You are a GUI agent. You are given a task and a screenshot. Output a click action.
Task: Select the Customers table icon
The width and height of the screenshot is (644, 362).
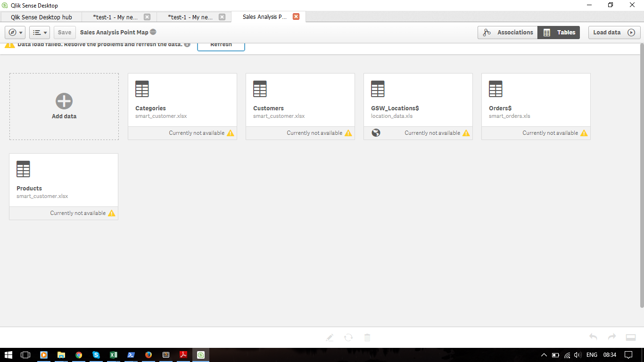click(260, 89)
